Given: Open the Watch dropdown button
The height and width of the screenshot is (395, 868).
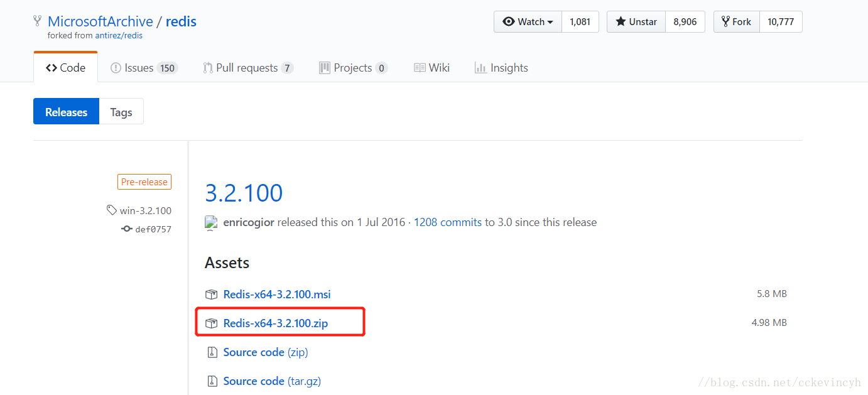Looking at the screenshot, I should [x=528, y=22].
